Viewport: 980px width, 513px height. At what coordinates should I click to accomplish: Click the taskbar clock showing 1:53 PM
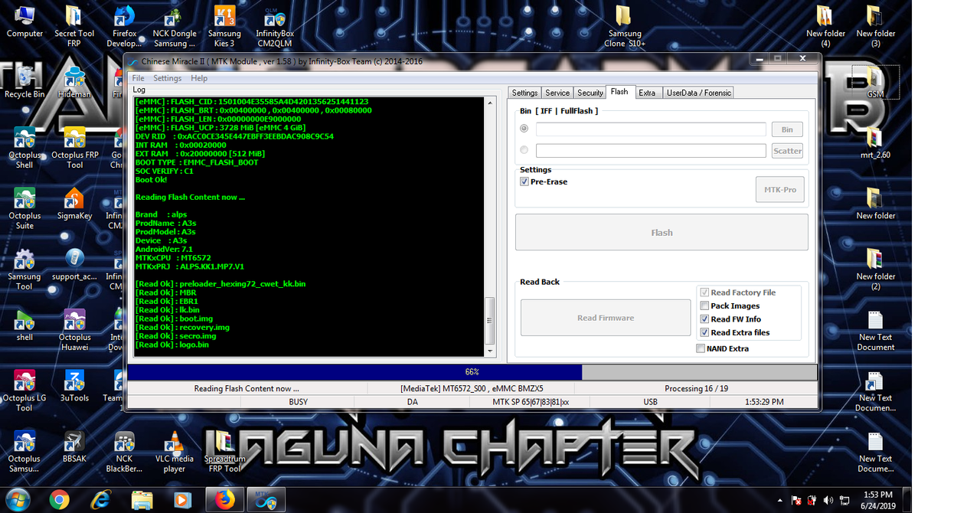pos(877,500)
